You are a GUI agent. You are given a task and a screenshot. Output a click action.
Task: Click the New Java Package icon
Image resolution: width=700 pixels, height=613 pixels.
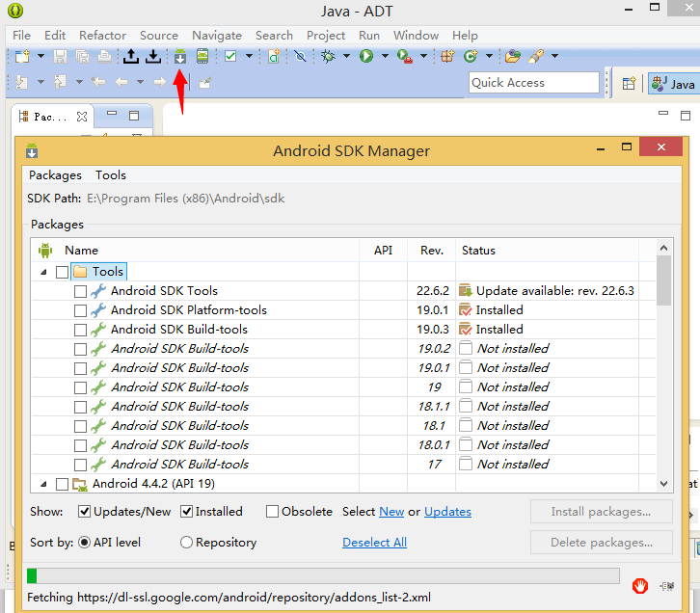(x=447, y=56)
